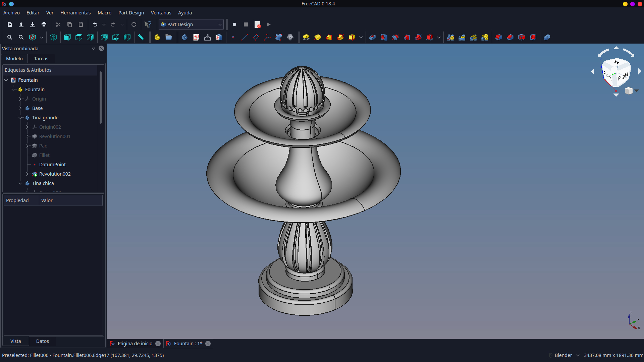Select the DatumPoint tree item
This screenshot has width=644, height=362.
[52, 165]
